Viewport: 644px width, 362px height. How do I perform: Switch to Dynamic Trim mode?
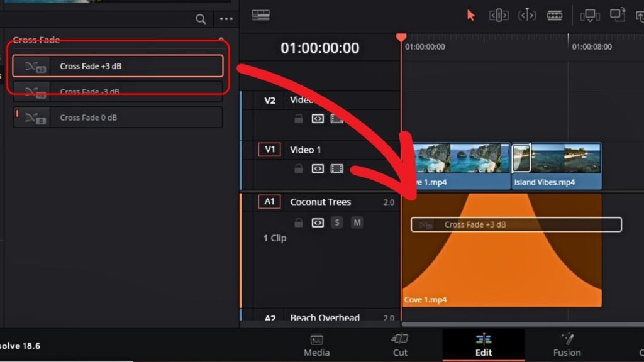(527, 14)
